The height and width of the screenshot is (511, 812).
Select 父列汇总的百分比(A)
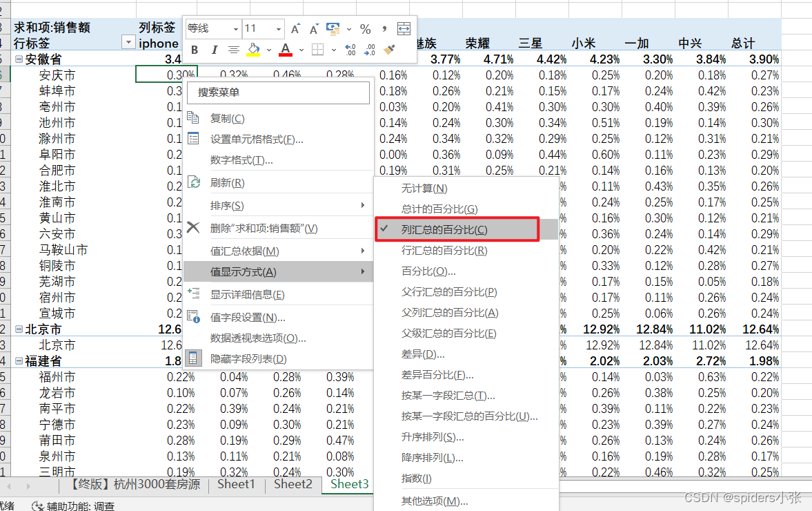pos(450,313)
